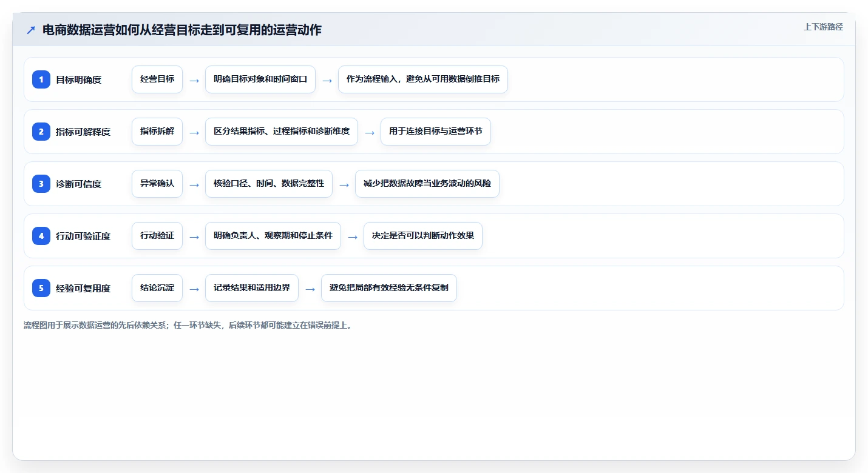Click the 决定是否可以判断动作效果 node
The image size is (868, 473).
coord(423,236)
